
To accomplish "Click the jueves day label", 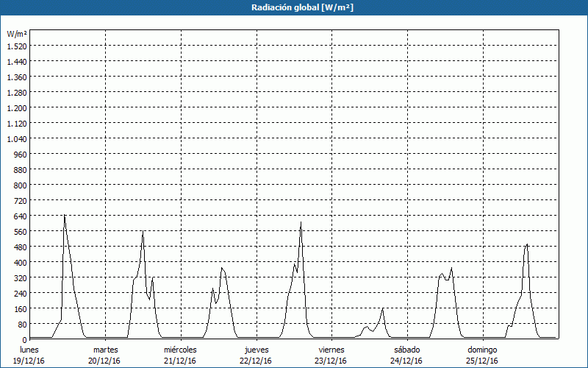I will pyautogui.click(x=256, y=349).
